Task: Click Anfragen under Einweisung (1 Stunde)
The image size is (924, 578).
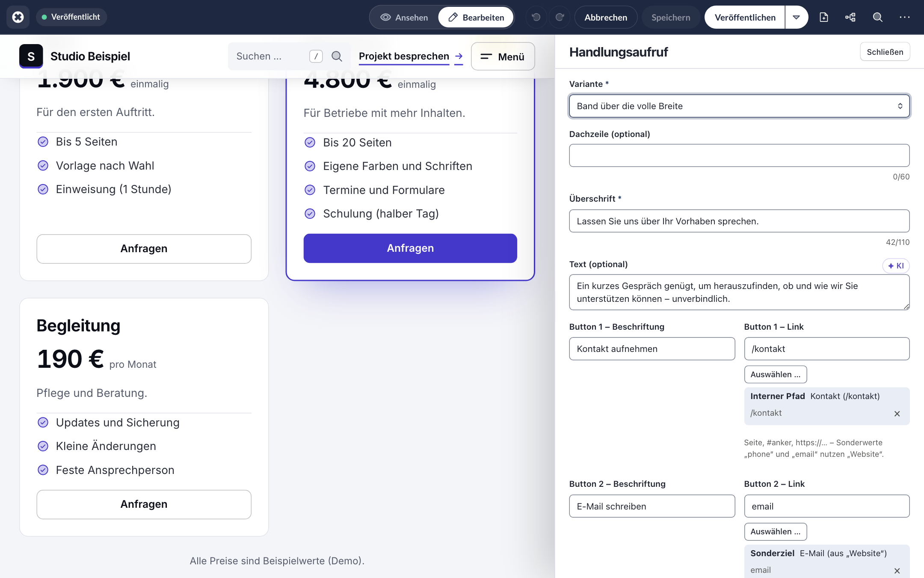Action: 144,249
